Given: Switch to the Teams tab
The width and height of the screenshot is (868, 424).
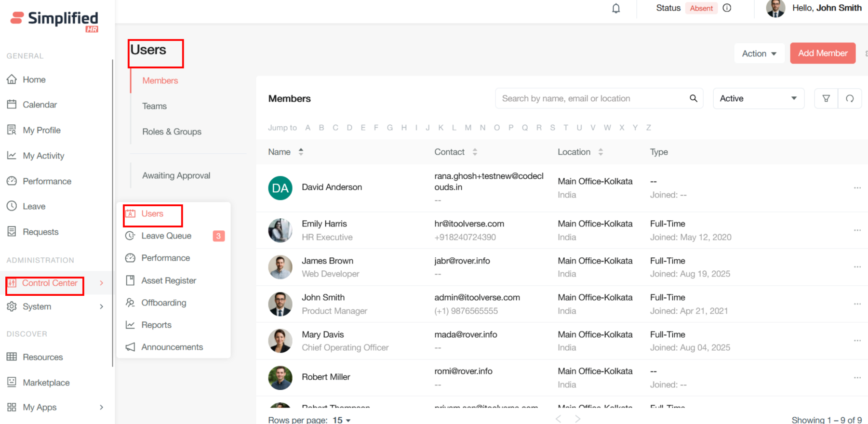Looking at the screenshot, I should click(154, 106).
